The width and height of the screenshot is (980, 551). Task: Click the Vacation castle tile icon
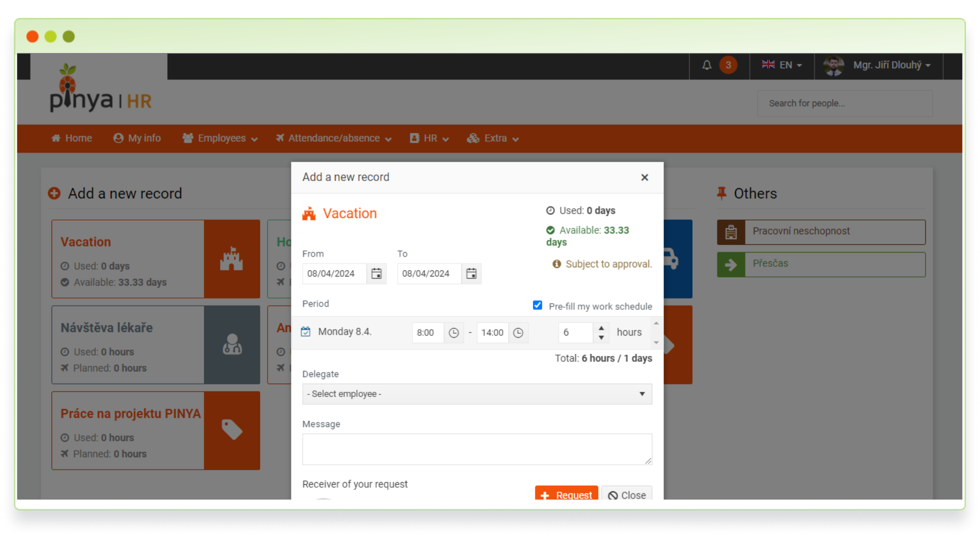(x=232, y=259)
